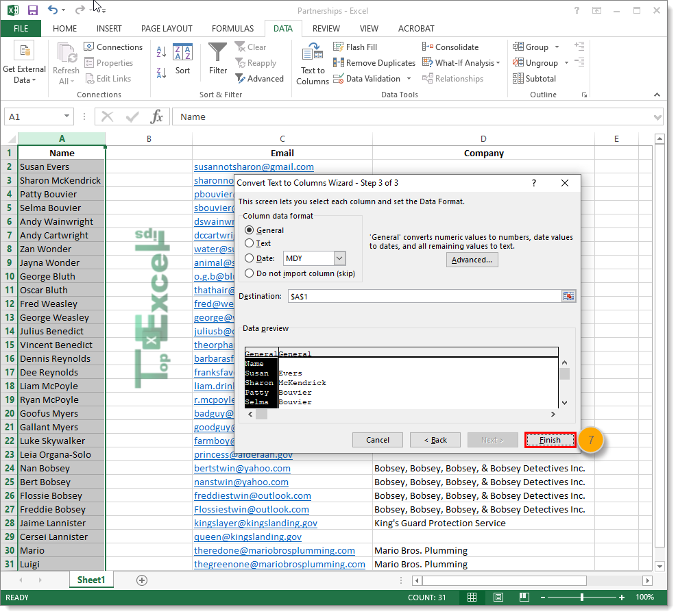Open Consolidate tool
678x616 pixels.
pos(450,47)
